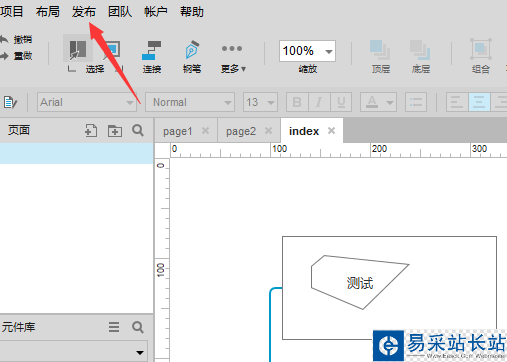
Task: Toggle bold formatting
Action: pos(297,102)
